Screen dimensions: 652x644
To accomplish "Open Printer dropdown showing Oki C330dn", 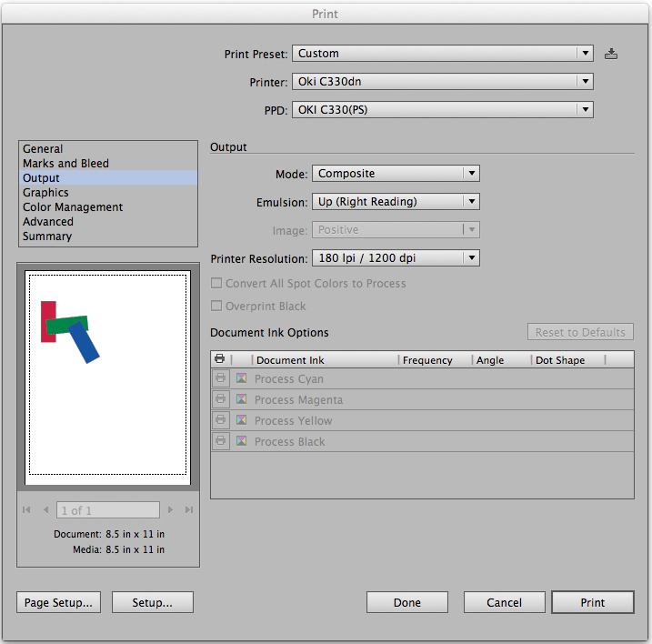I will pyautogui.click(x=443, y=82).
